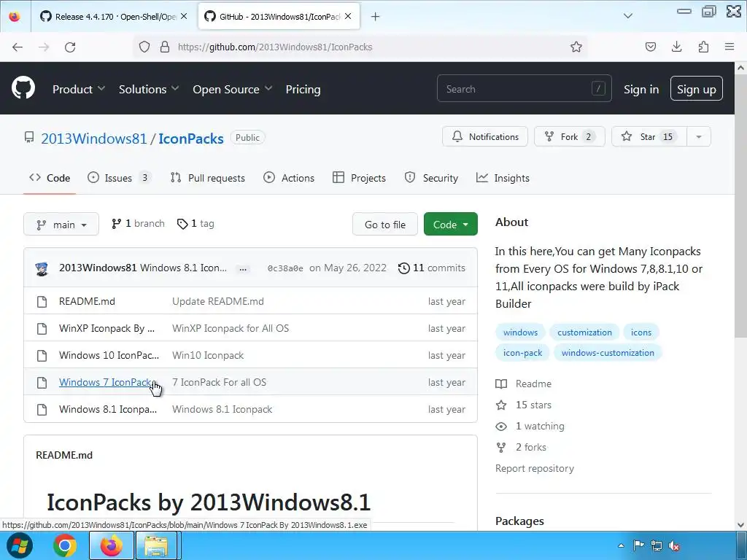
Task: Expand Open Source menu in header
Action: click(x=233, y=89)
